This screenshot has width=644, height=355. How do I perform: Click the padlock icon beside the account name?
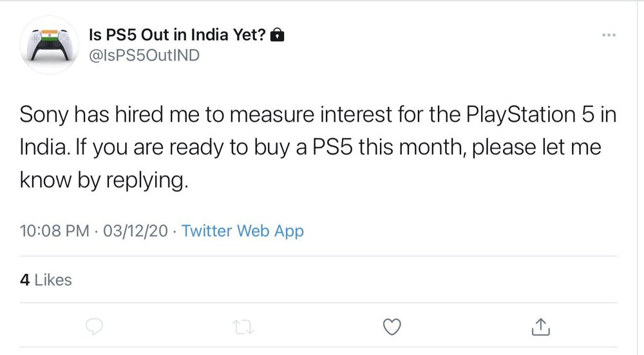(278, 35)
